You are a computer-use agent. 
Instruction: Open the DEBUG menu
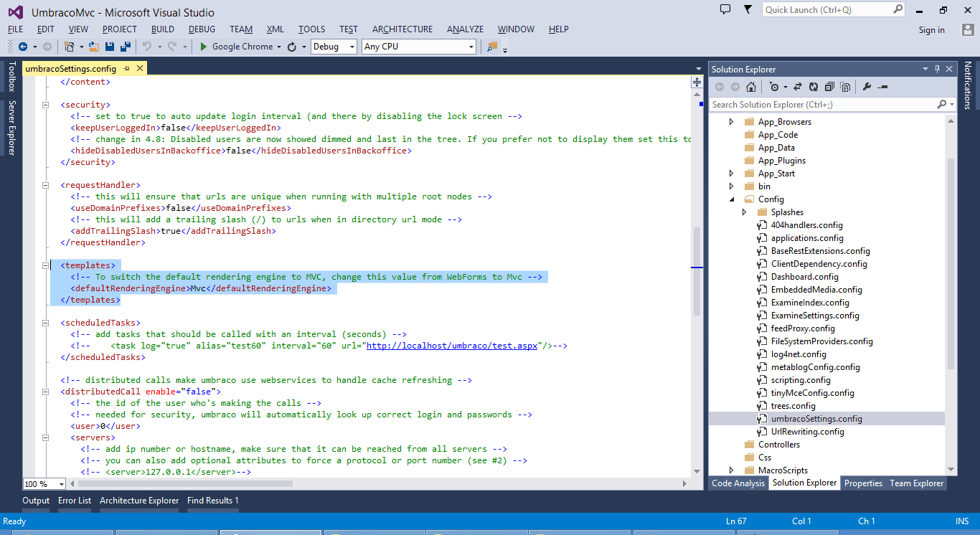tap(202, 29)
